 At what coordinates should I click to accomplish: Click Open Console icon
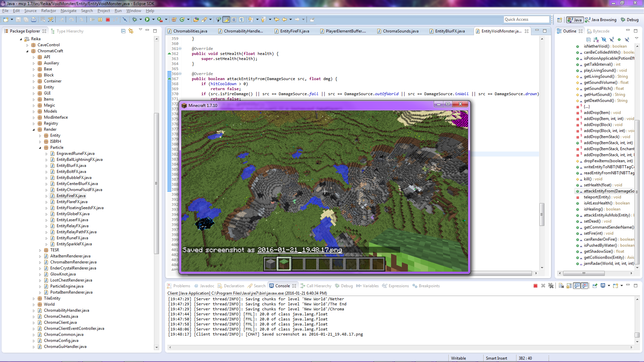(x=615, y=286)
